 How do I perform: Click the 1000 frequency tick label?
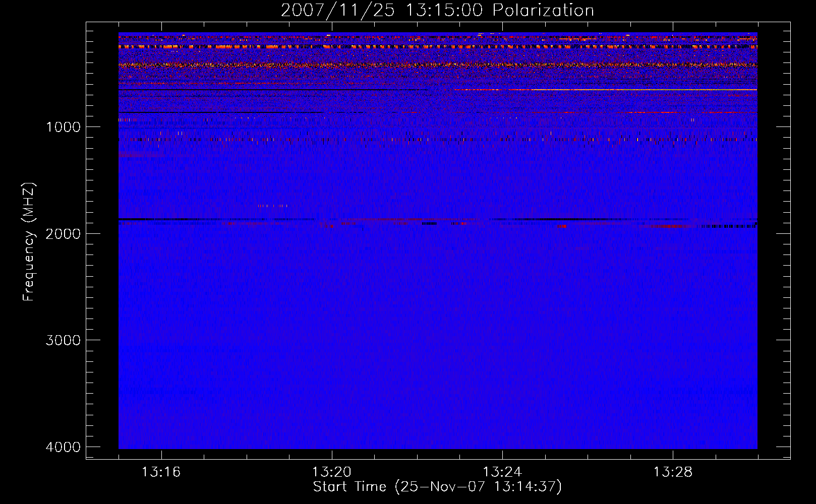(63, 127)
